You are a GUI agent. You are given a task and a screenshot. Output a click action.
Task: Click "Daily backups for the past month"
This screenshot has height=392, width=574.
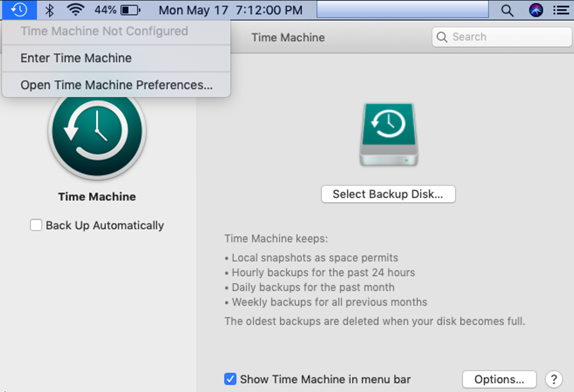(x=313, y=288)
